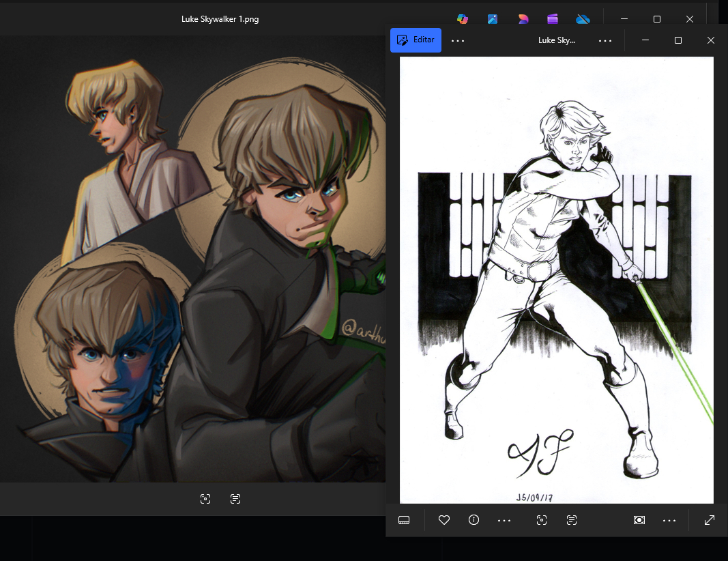Click the blue Editar button
Screen dimensions: 728x561
pyautogui.click(x=416, y=40)
